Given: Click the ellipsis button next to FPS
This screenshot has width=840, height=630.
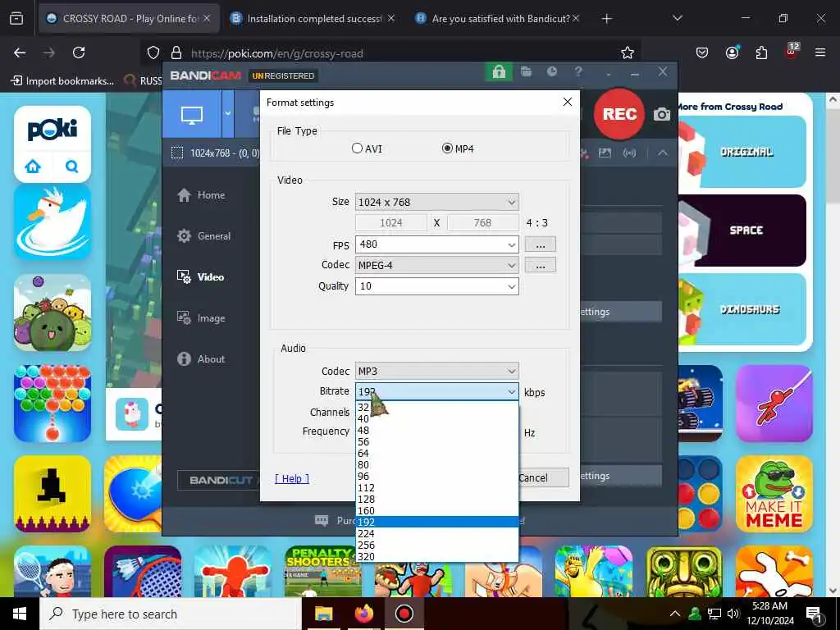Looking at the screenshot, I should click(540, 244).
